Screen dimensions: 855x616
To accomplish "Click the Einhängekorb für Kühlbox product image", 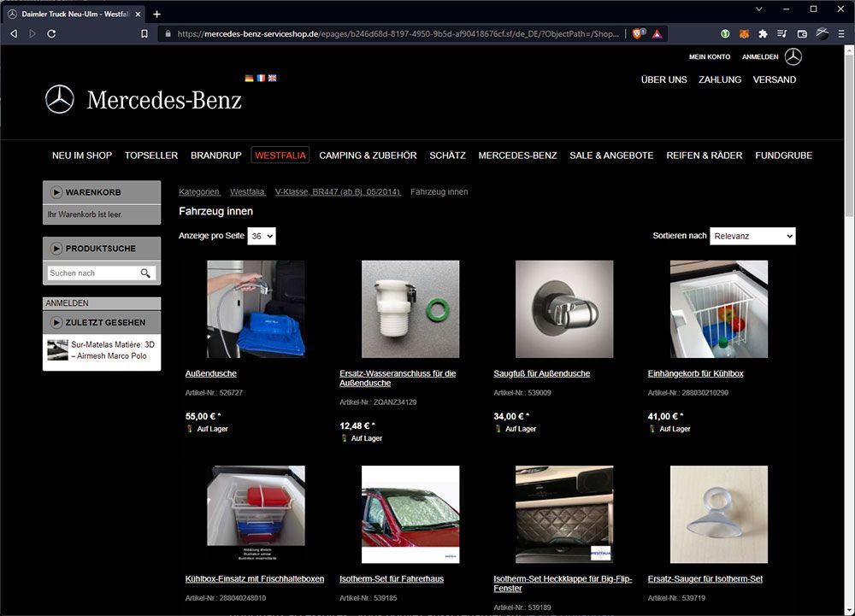I will tap(719, 308).
